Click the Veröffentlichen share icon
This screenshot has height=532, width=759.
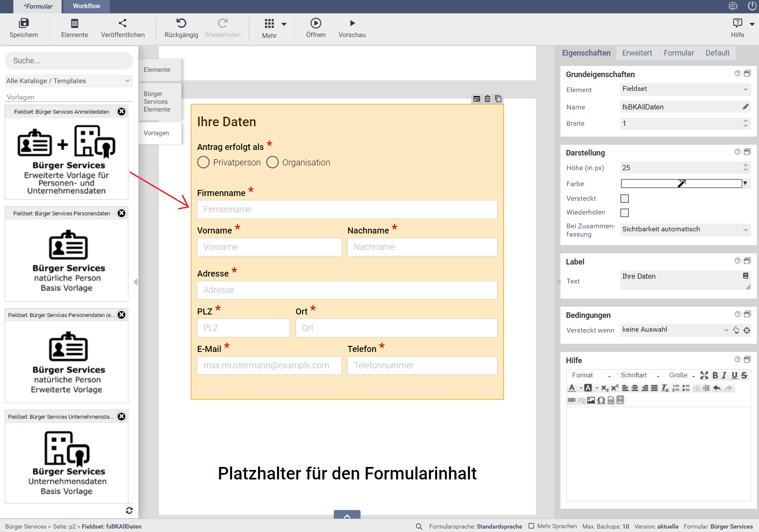[x=123, y=23]
